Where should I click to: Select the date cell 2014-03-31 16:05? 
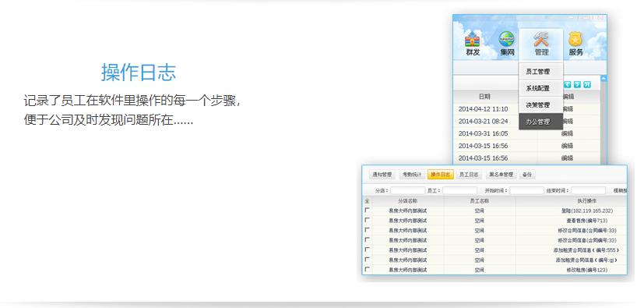(x=483, y=133)
